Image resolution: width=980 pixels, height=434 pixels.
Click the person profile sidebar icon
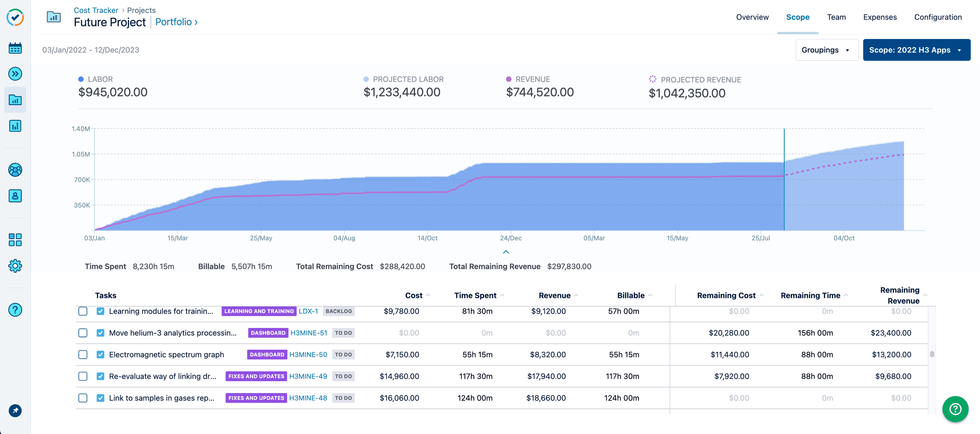(x=15, y=196)
